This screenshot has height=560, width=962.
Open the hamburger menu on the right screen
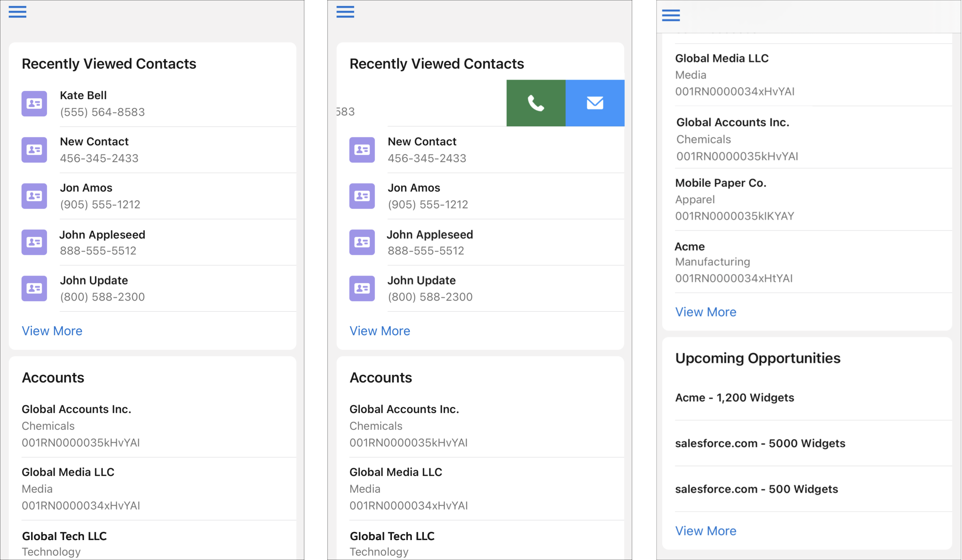671,15
